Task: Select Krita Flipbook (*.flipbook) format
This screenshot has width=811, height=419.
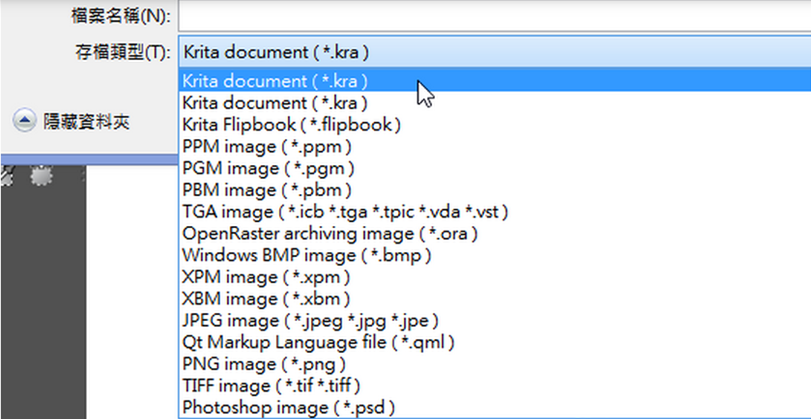Action: [494, 125]
